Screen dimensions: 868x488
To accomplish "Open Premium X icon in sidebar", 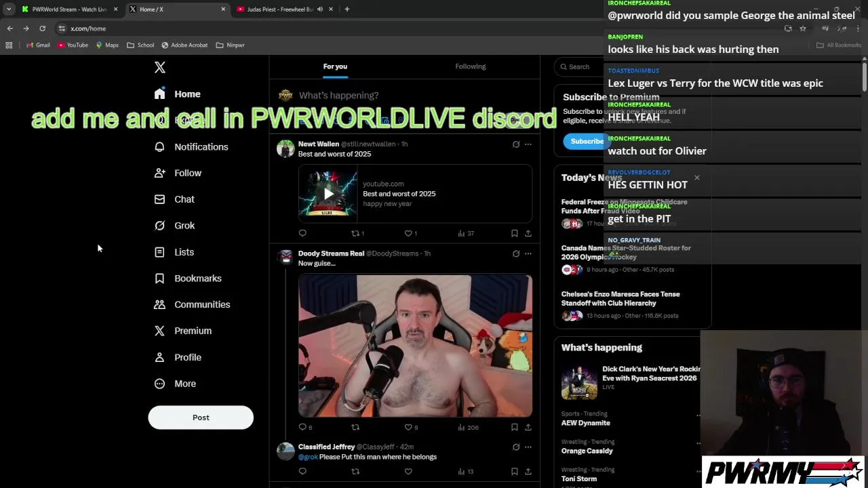I will pyautogui.click(x=159, y=331).
